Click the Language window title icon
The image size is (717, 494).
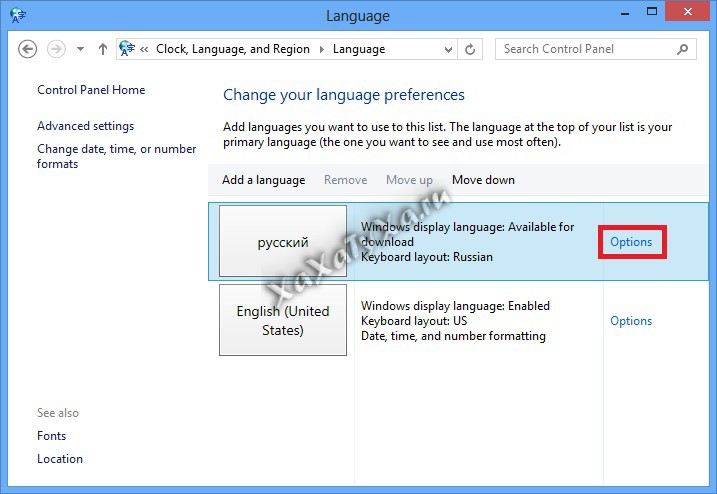[18, 16]
